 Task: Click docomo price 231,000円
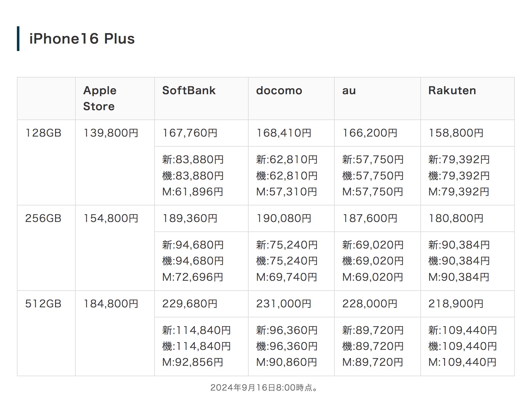[284, 304]
